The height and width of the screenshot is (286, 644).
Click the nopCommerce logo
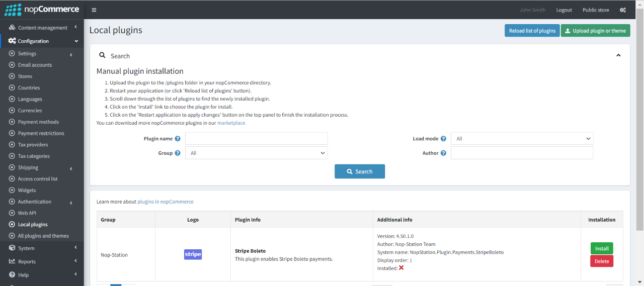pyautogui.click(x=42, y=10)
